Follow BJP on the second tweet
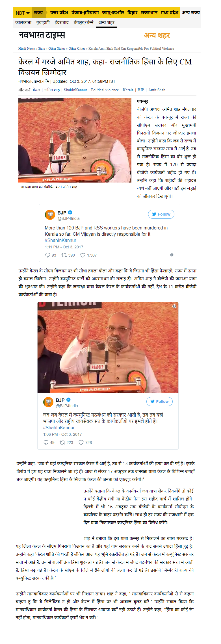The image size is (221, 644). [159, 402]
